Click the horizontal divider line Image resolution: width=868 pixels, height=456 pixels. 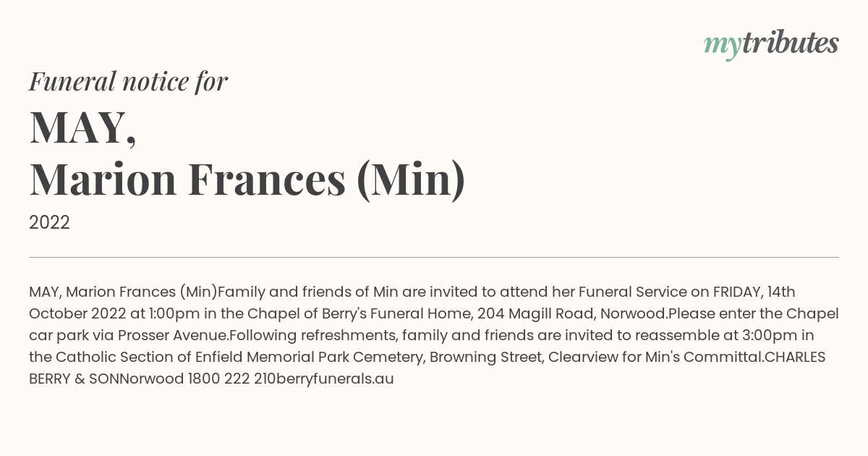(x=434, y=257)
